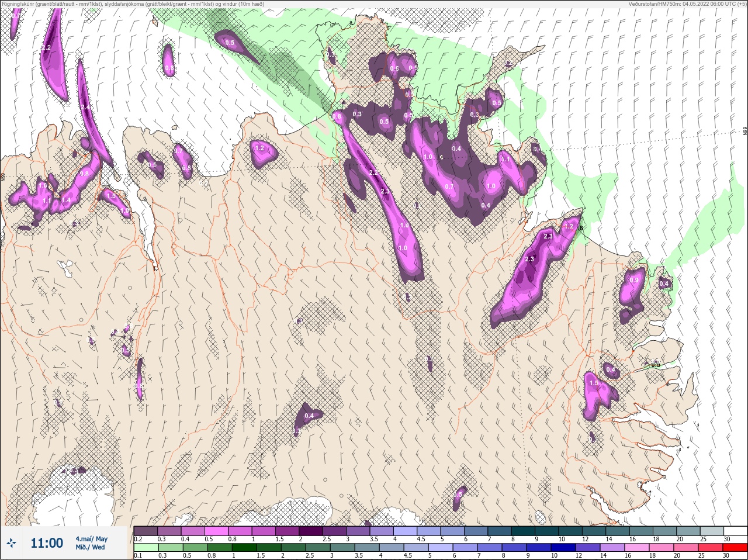
Task: Select the 1–1.5 dark green legend swatch
Action: (x=244, y=548)
